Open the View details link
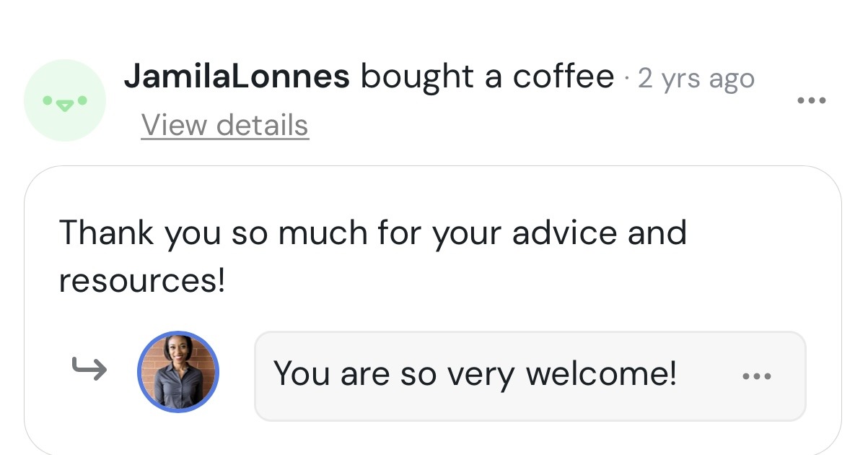Screen dimensions: 868x455 [x=225, y=125]
